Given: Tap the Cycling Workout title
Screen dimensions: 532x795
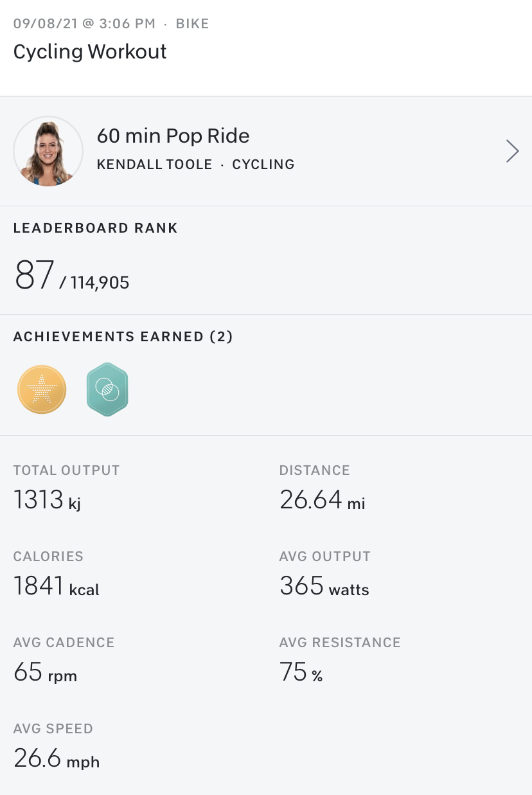Looking at the screenshot, I should [x=90, y=51].
